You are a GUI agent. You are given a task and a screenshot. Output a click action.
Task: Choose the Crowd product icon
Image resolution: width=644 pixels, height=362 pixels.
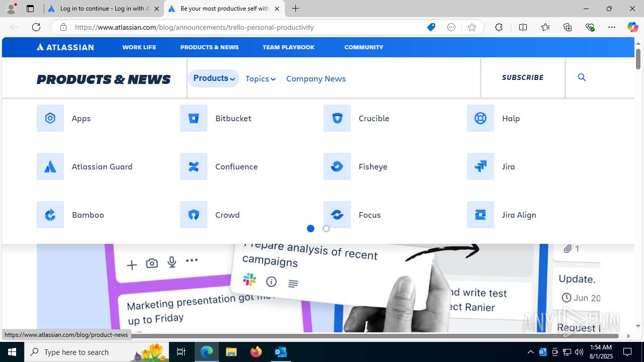click(194, 215)
